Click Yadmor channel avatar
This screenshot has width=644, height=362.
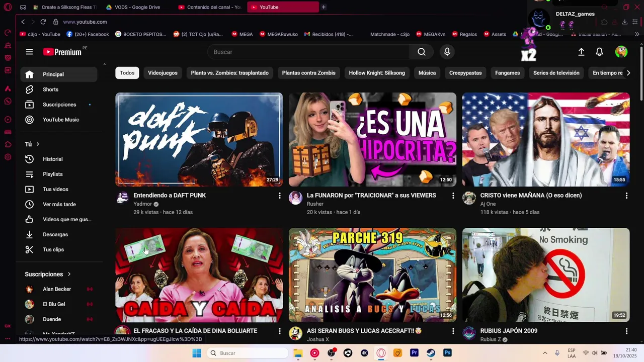(x=122, y=198)
